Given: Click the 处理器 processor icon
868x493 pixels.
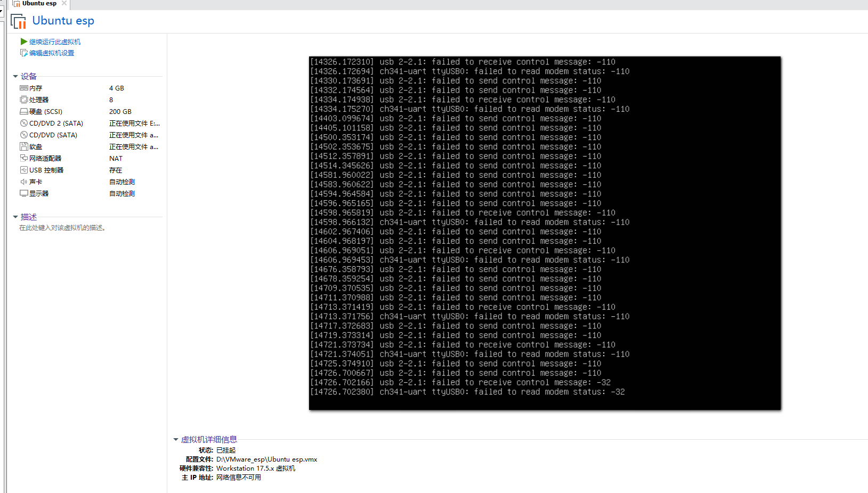Looking at the screenshot, I should (x=23, y=100).
